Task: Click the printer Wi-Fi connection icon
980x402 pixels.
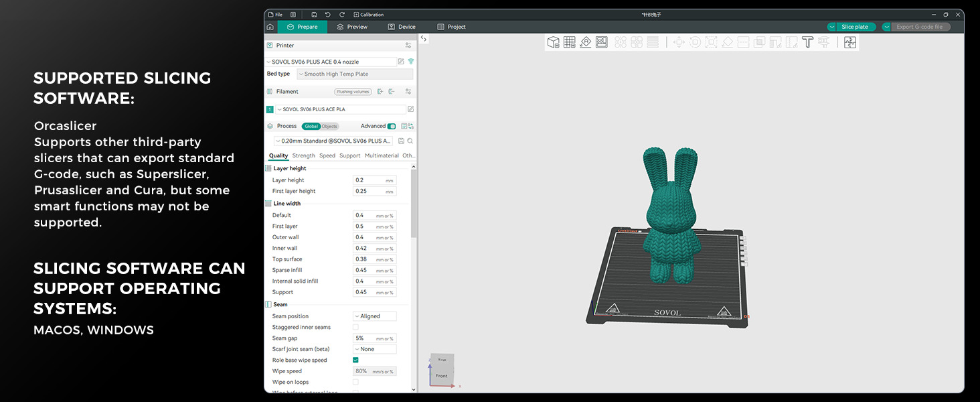Action: point(410,62)
